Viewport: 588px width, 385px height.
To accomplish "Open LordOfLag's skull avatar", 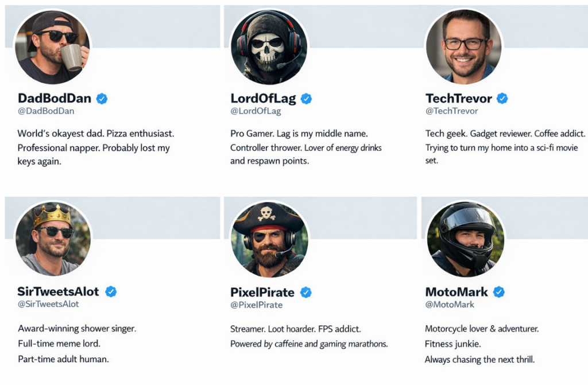I will (x=269, y=47).
